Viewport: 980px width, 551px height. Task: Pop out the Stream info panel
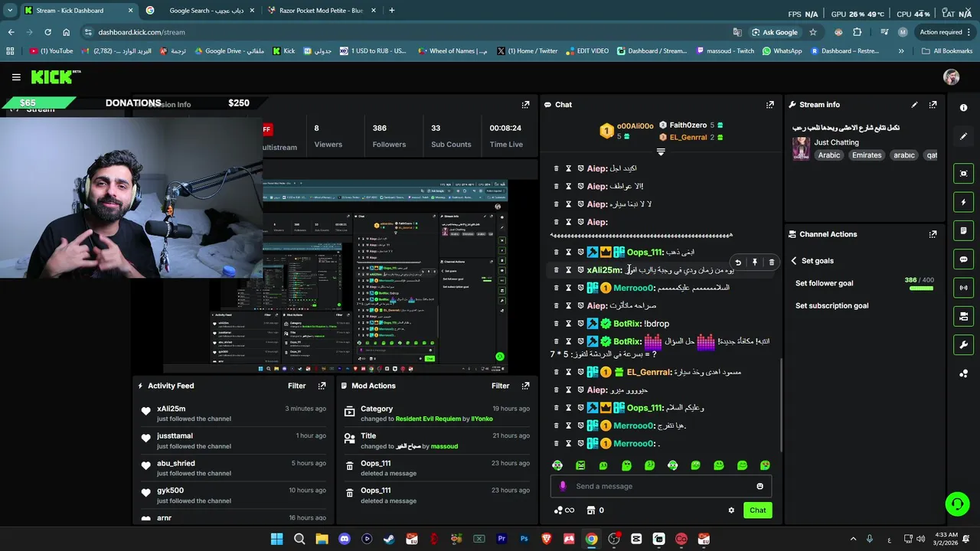pyautogui.click(x=933, y=105)
